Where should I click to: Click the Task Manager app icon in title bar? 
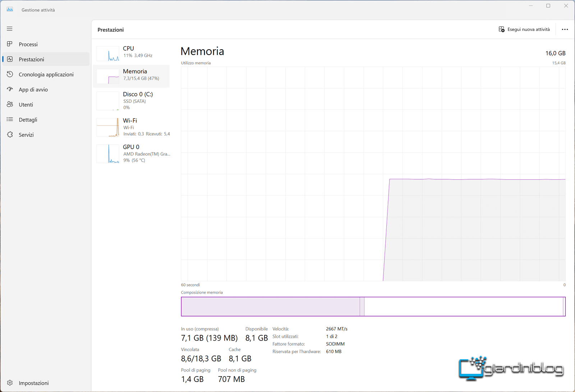point(10,9)
